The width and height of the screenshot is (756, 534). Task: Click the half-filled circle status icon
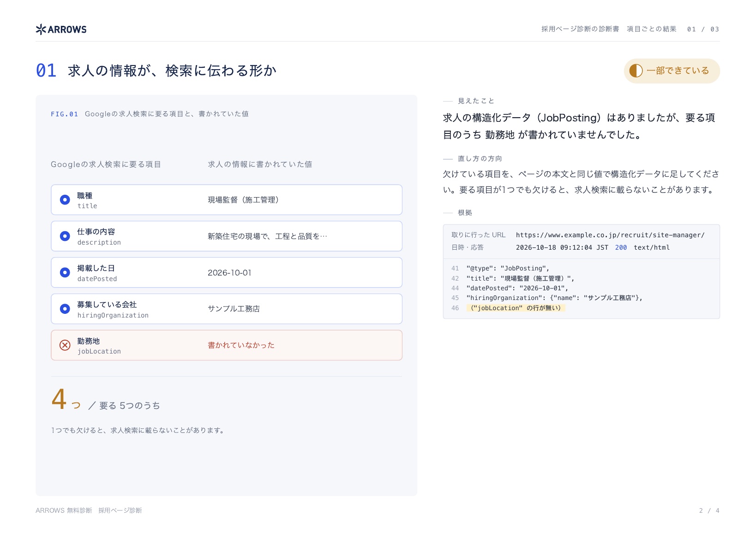(x=636, y=71)
